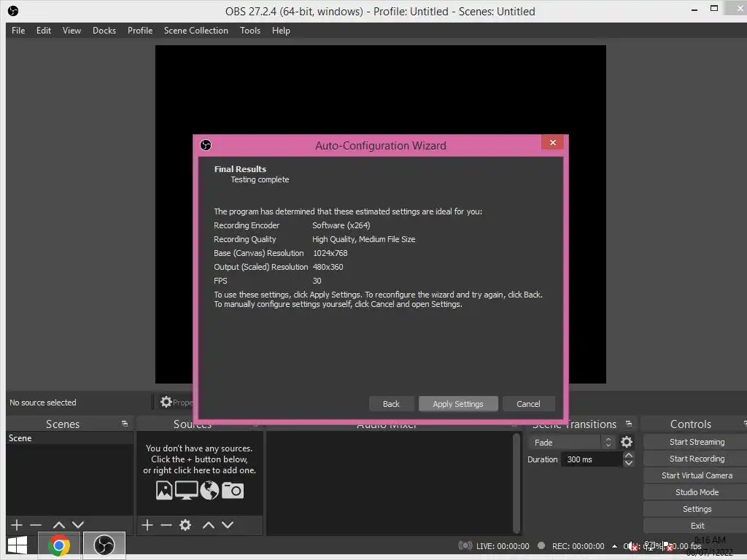
Task: Click Start Virtual Camera
Action: pos(697,475)
